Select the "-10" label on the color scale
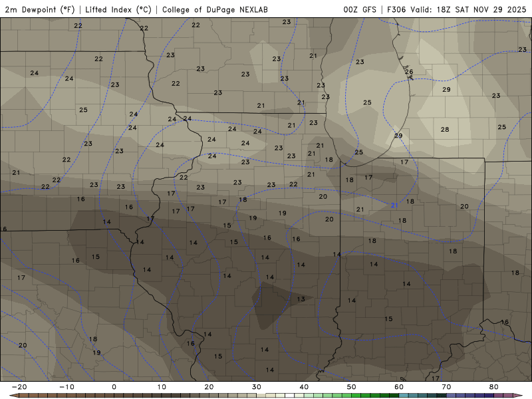The height and width of the screenshot is (399, 532). (x=66, y=387)
